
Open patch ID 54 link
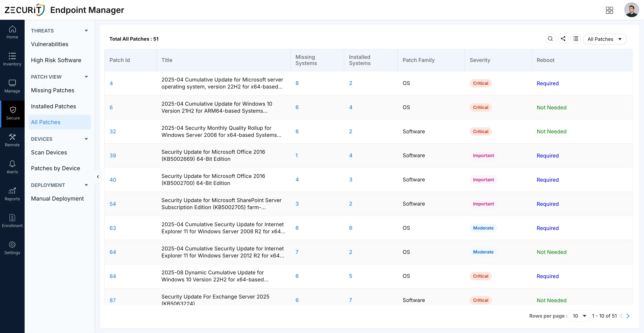(113, 204)
